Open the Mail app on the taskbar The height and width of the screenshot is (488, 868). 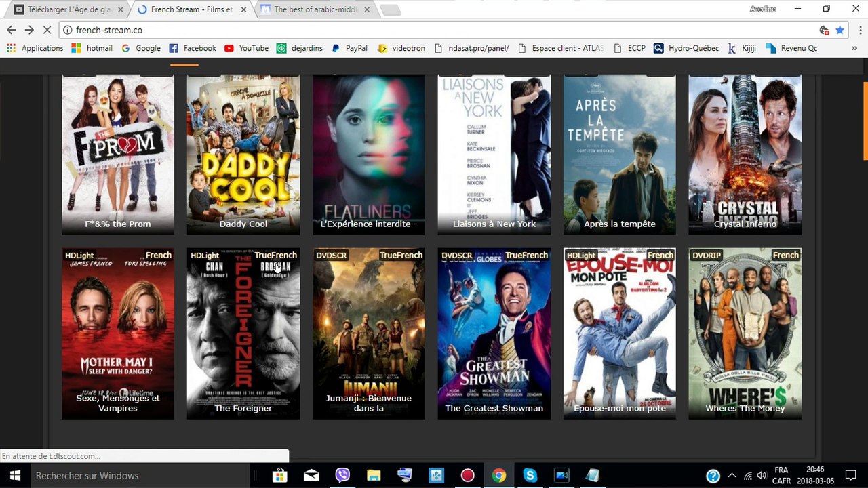311,475
